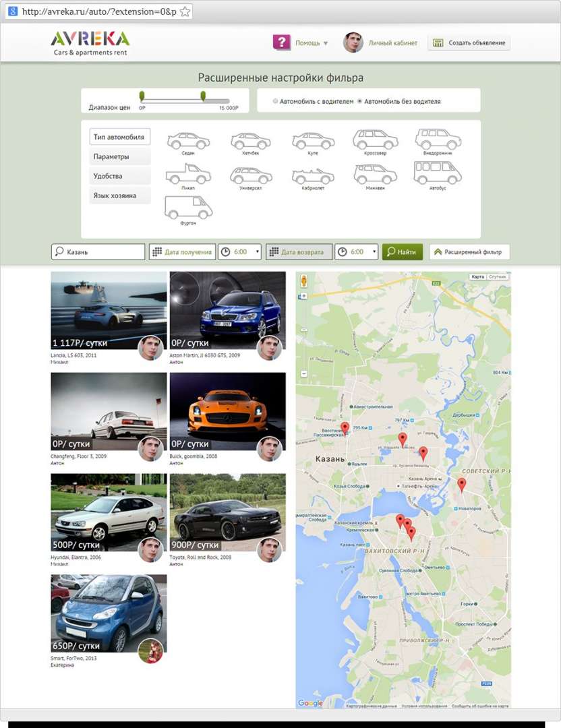Click the Казань city search field
This screenshot has width=561, height=728.
pyautogui.click(x=98, y=251)
